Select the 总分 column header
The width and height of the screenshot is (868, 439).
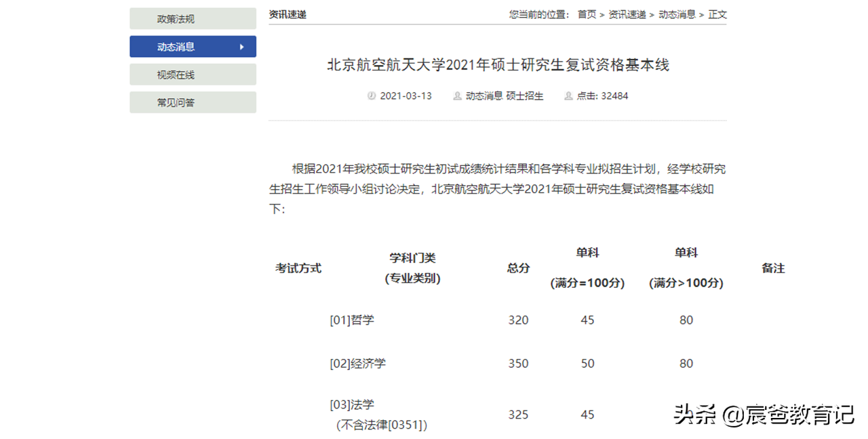517,268
